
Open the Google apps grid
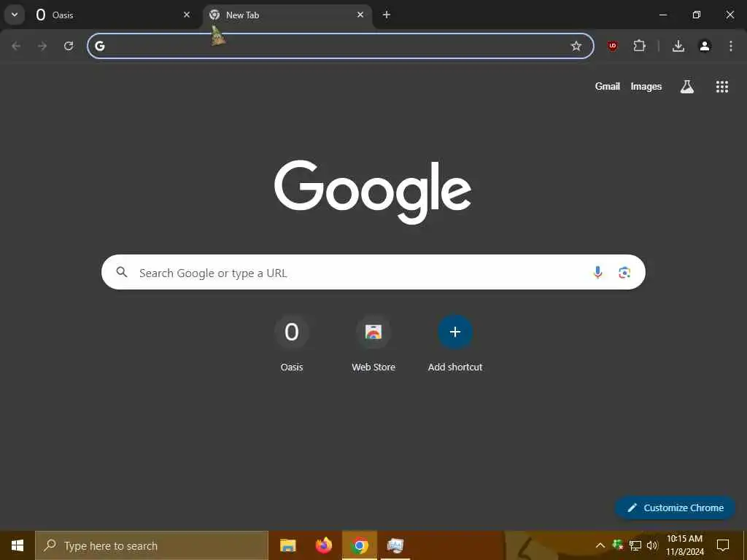click(722, 86)
